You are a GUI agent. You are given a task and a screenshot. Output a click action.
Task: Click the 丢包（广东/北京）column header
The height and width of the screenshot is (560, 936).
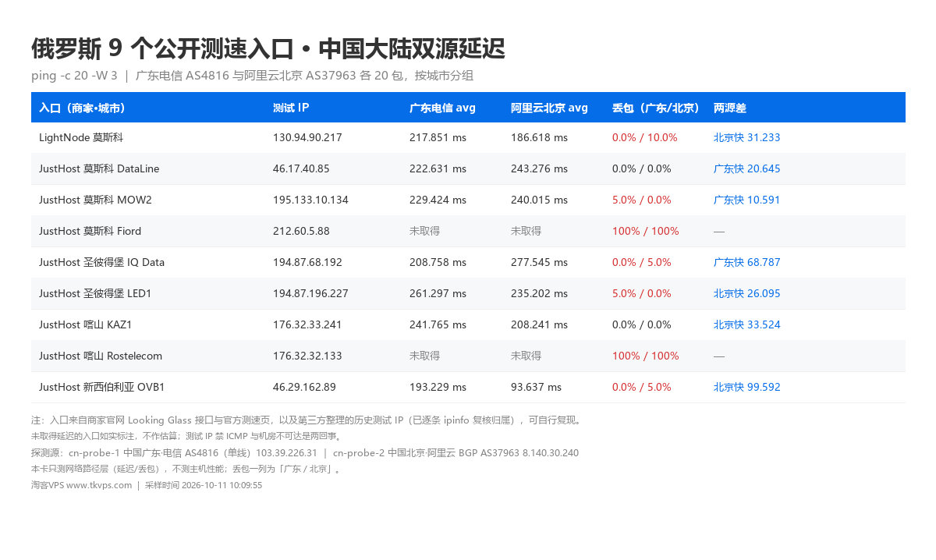656,108
